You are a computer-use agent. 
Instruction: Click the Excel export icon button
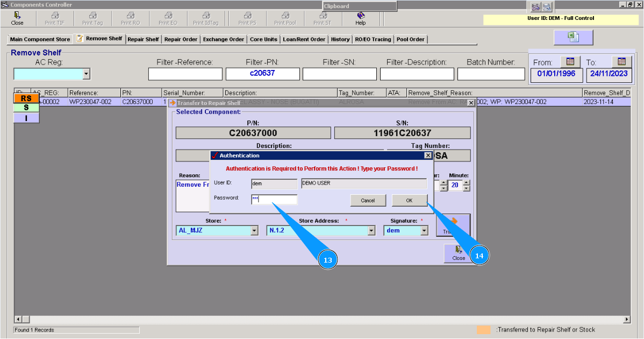pos(574,37)
